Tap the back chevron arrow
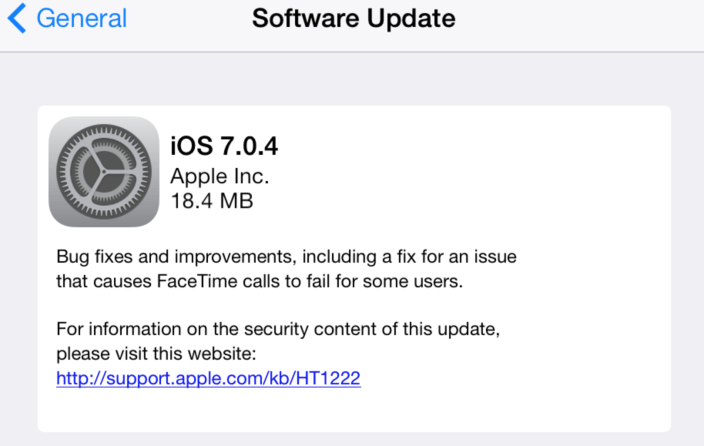This screenshot has width=704, height=446. pyautogui.click(x=18, y=18)
